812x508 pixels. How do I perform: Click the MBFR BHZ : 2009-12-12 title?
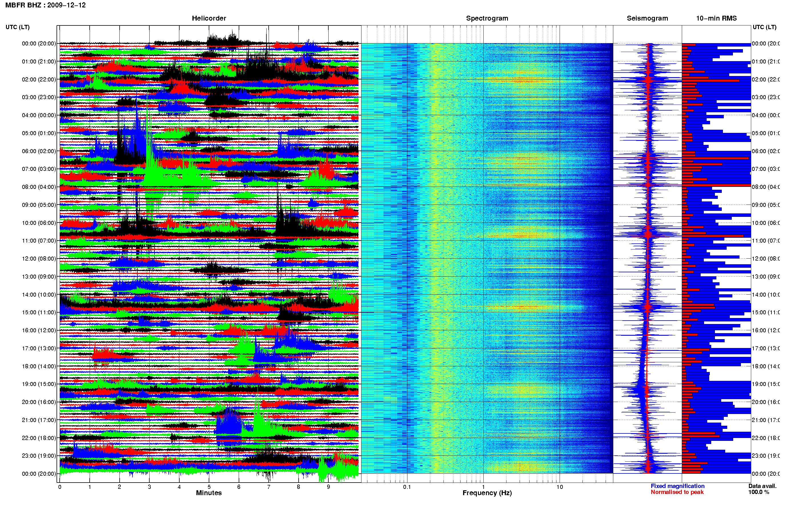(x=45, y=5)
